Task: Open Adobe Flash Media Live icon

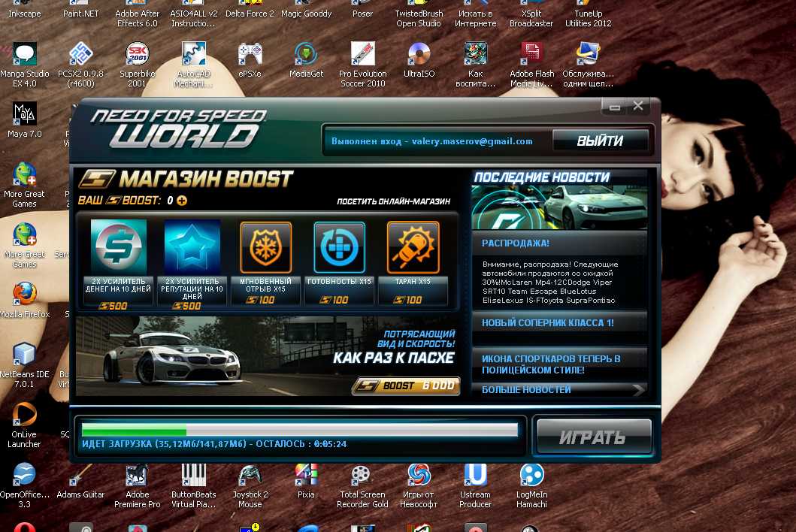Action: (x=531, y=65)
